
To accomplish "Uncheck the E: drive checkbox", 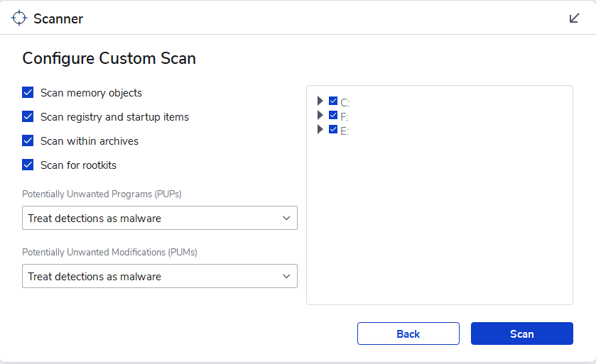I will pos(333,130).
